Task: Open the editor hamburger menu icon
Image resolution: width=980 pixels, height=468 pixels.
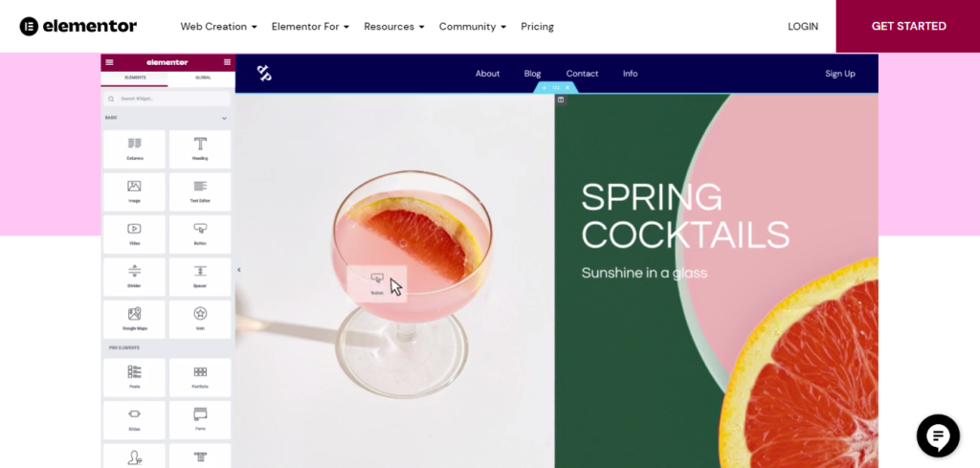Action: click(109, 62)
